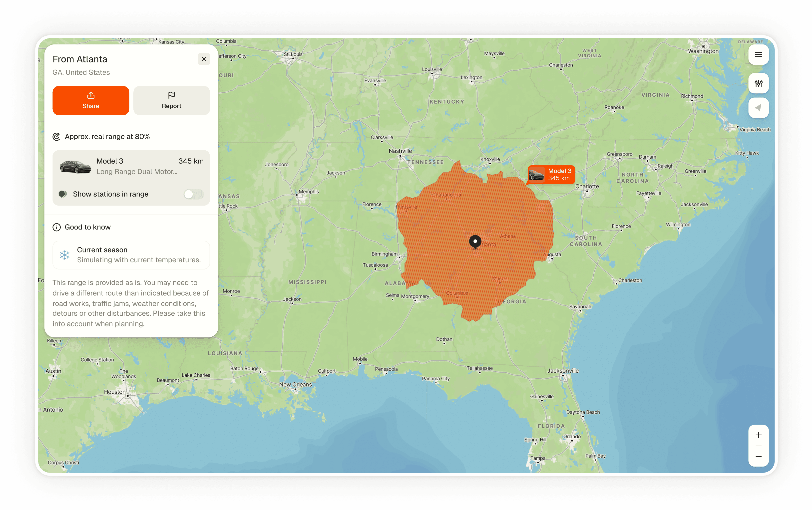The height and width of the screenshot is (510, 812).
Task: Click the Mobile city label
Action: coord(360,359)
